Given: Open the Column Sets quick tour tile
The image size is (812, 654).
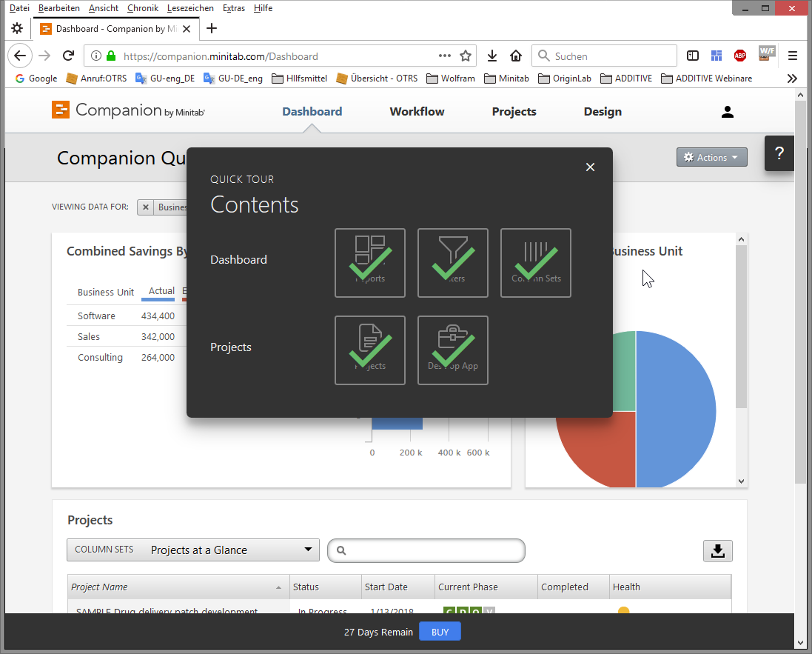Looking at the screenshot, I should (x=535, y=263).
